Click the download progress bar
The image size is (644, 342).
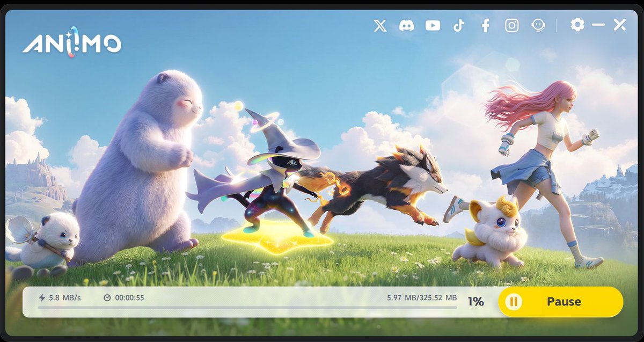(247, 308)
